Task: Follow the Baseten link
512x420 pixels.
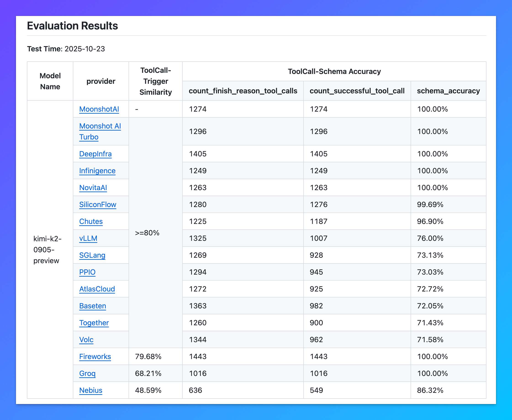Action: 92,306
